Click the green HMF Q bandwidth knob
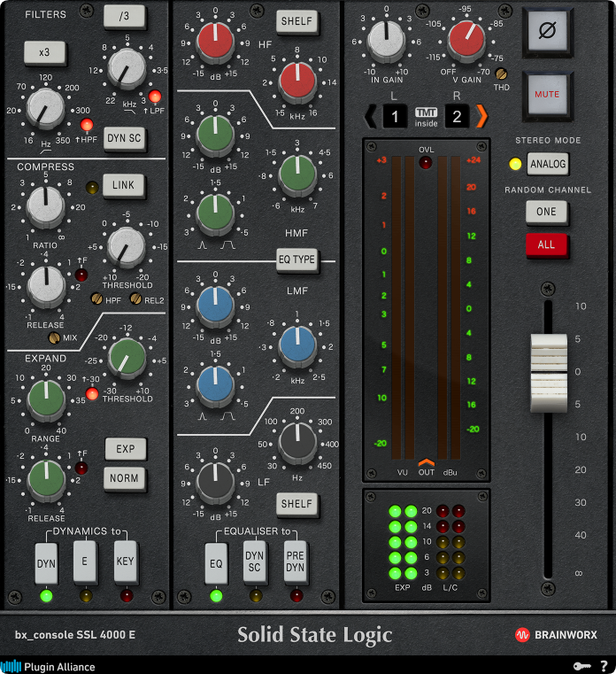 tap(215, 213)
